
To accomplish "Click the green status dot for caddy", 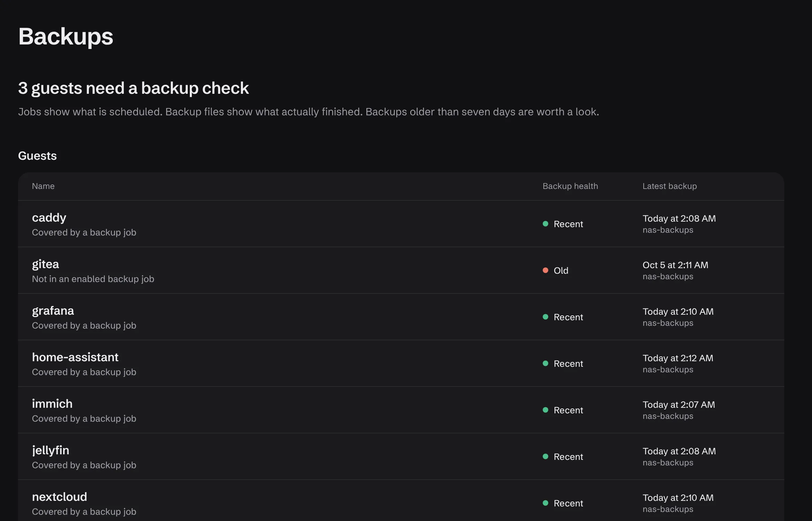I will click(545, 224).
